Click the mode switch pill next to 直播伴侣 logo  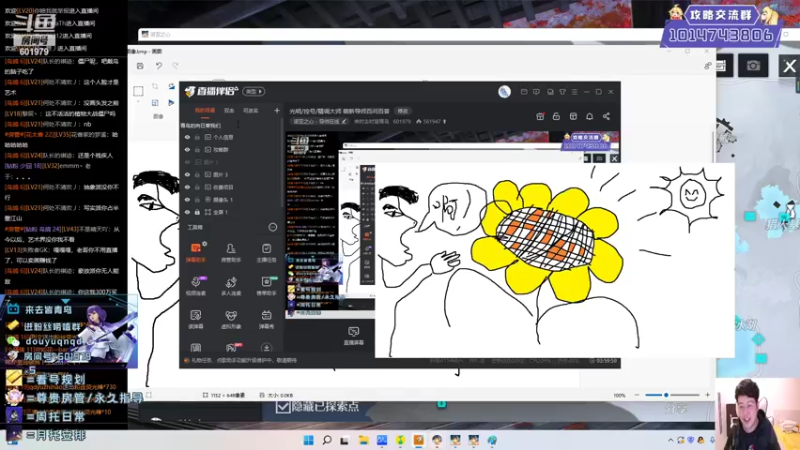(x=254, y=92)
